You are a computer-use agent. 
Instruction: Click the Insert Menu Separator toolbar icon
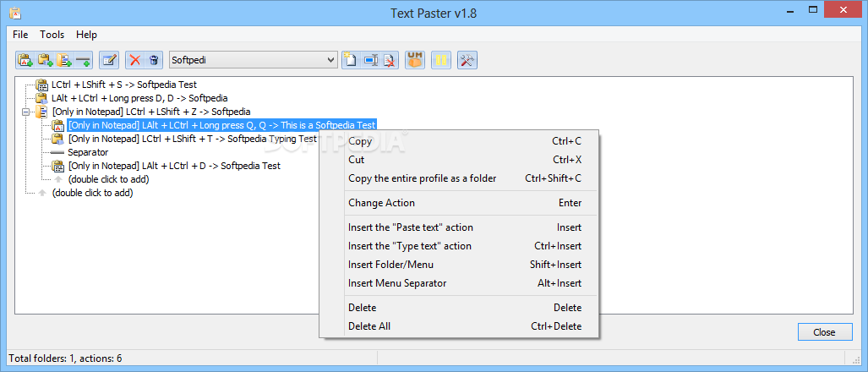(x=84, y=60)
